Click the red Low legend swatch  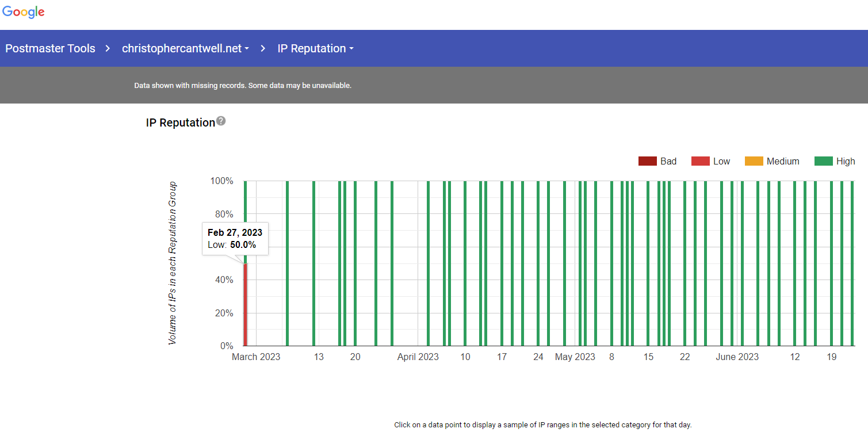[700, 161]
